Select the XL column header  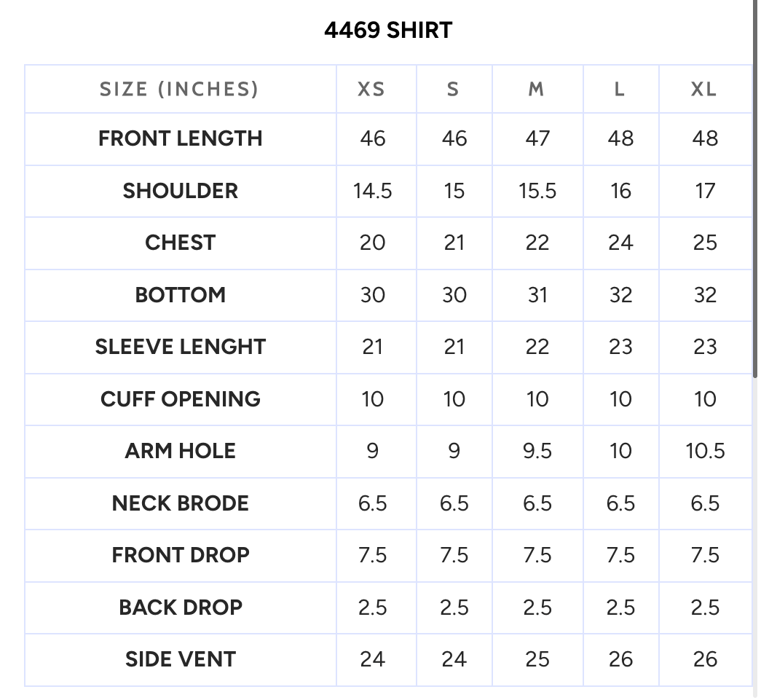pyautogui.click(x=705, y=89)
